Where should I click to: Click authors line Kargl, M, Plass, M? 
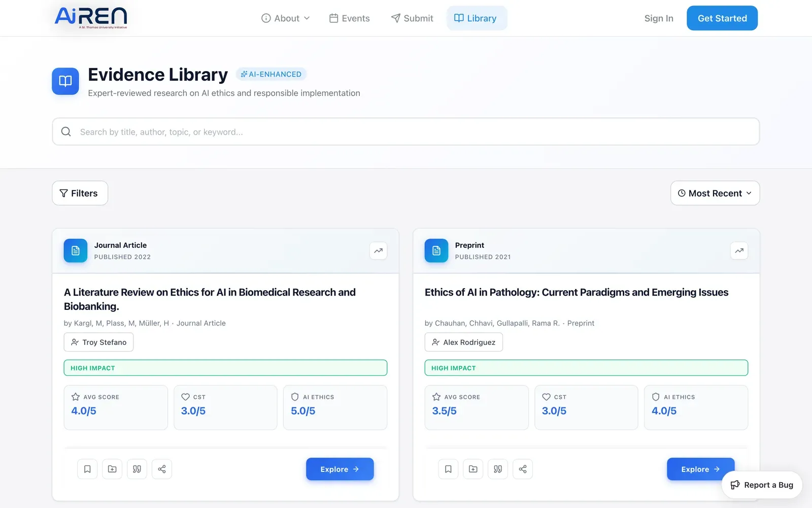click(x=145, y=323)
